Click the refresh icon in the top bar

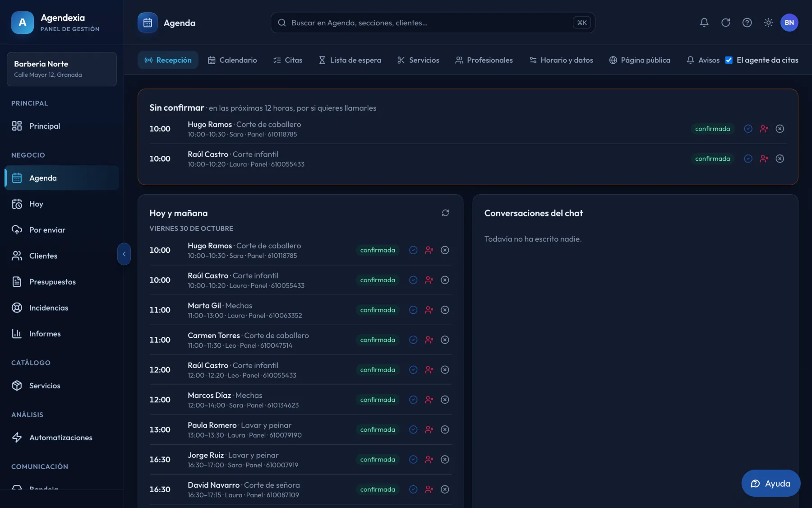pos(726,23)
